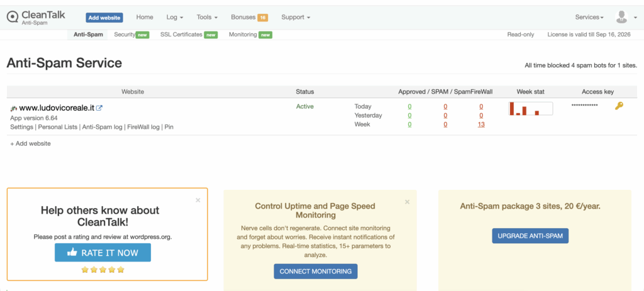Image resolution: width=644 pixels, height=291 pixels.
Task: Click the five-star rating row
Action: point(103,270)
